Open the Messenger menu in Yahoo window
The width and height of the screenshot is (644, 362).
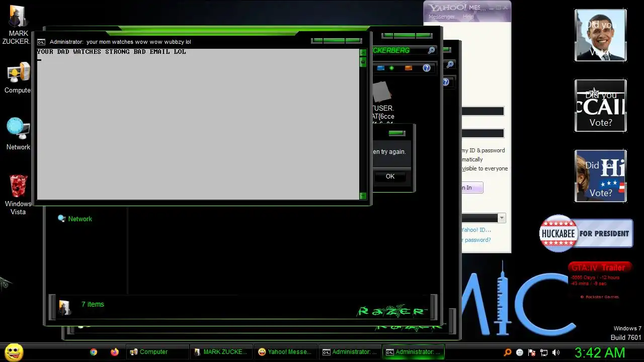tap(441, 17)
